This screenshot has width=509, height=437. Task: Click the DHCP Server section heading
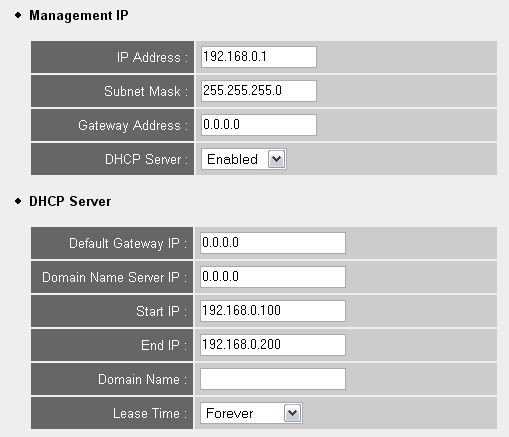[x=70, y=201]
